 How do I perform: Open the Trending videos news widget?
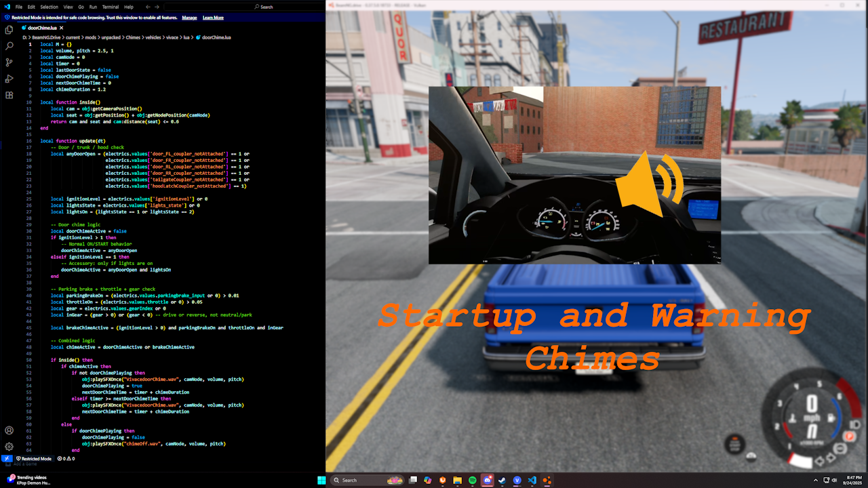tap(31, 480)
